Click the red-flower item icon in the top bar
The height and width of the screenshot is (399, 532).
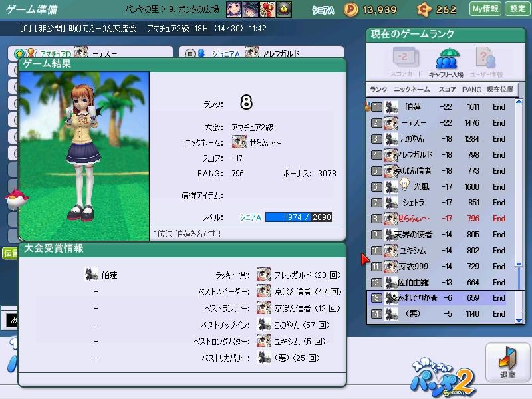click(267, 9)
